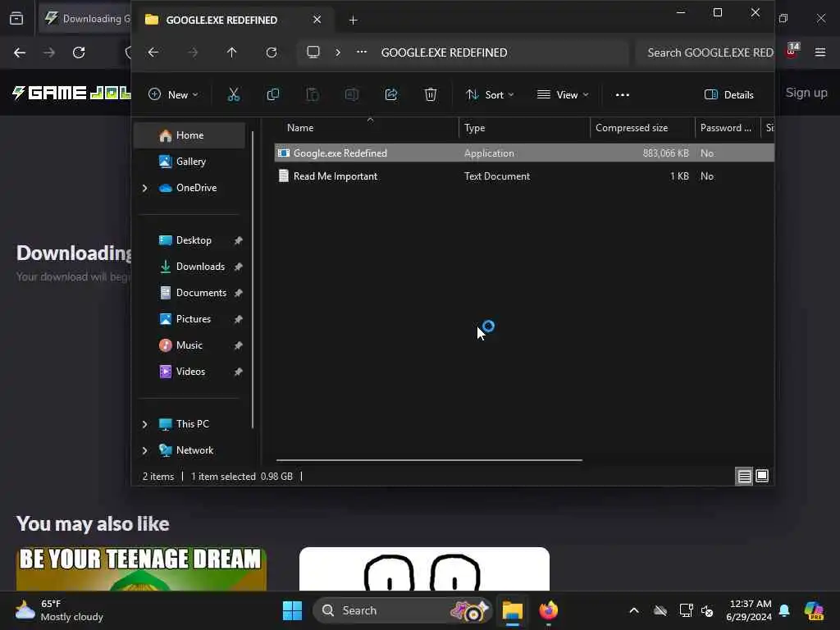Close the GOOGLE.EXE REDEFINED Explorer tab
Image resolution: width=840 pixels, height=630 pixels.
(317, 20)
